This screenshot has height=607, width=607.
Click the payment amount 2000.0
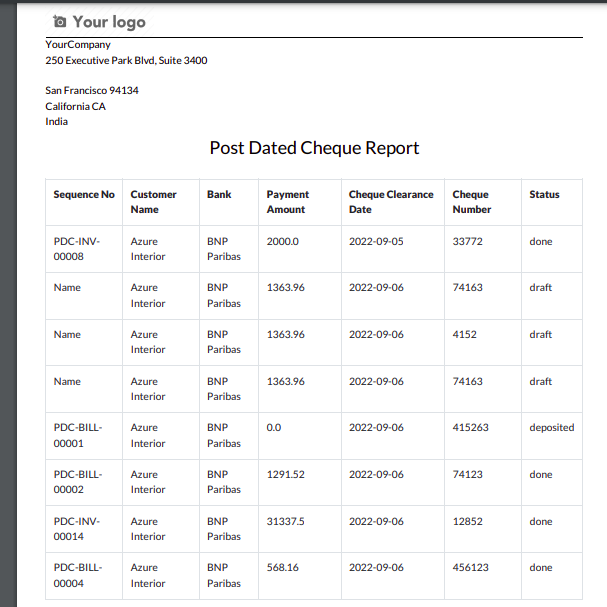point(283,242)
